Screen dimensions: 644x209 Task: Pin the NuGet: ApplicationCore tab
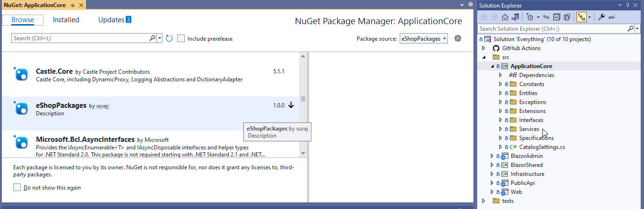(x=72, y=5)
